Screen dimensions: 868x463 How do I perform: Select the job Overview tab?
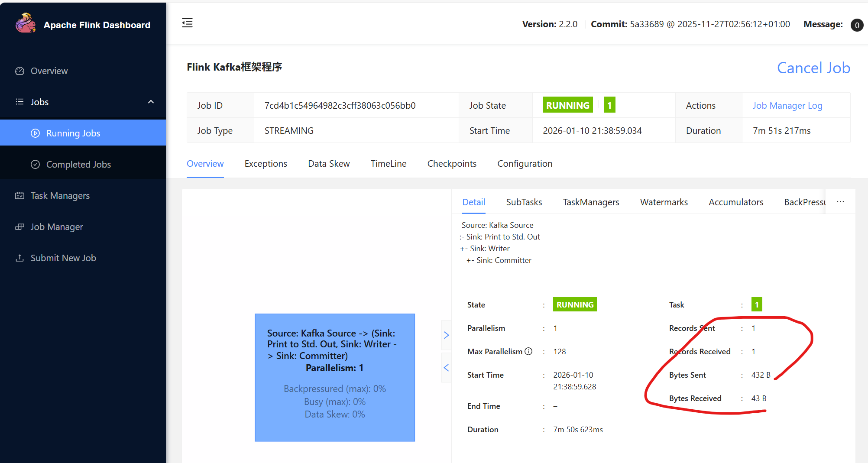[x=205, y=164]
